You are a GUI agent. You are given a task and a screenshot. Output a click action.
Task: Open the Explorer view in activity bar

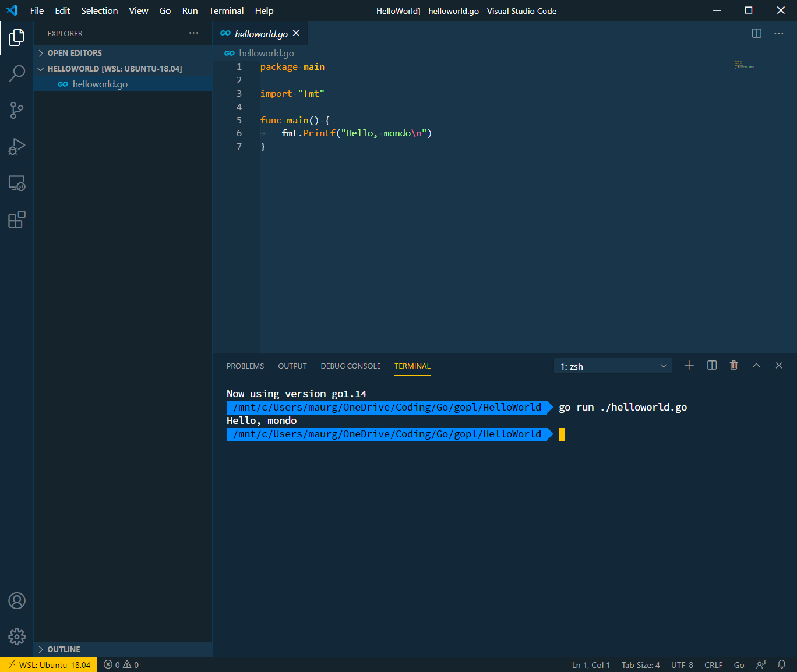(17, 37)
